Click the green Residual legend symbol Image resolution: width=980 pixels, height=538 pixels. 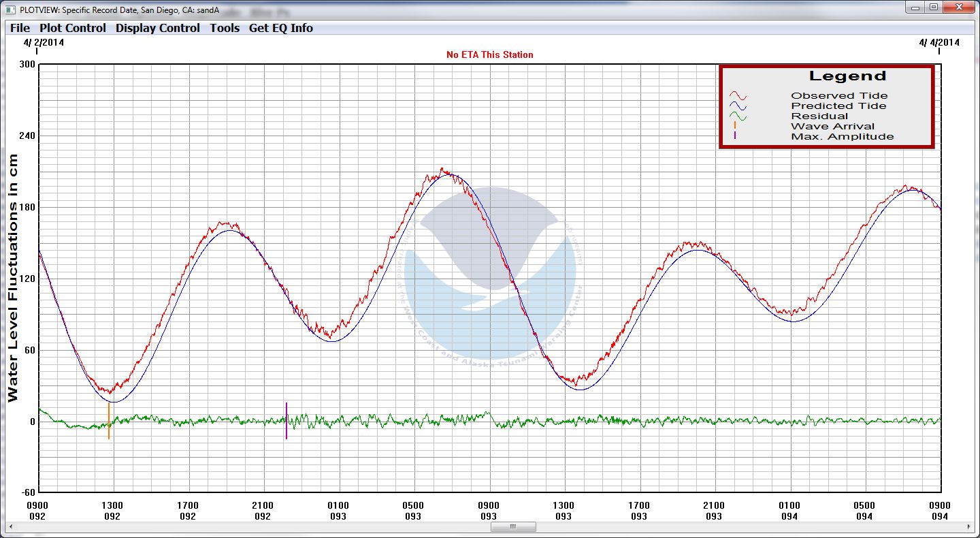(x=738, y=116)
